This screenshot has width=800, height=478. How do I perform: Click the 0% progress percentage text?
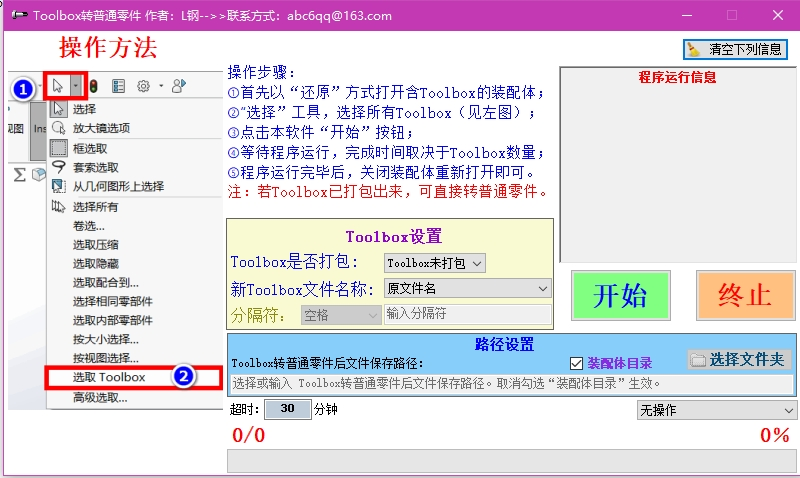pos(774,435)
